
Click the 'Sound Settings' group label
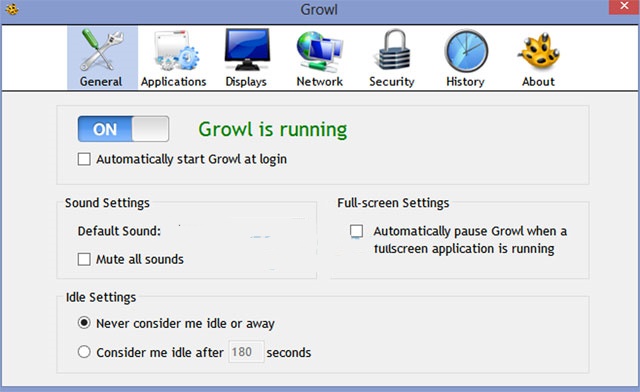click(107, 203)
